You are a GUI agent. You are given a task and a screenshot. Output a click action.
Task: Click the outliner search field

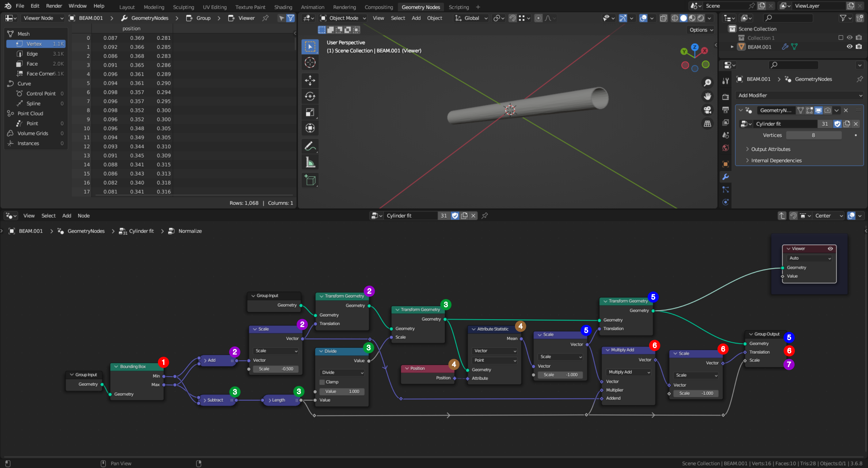(x=788, y=18)
